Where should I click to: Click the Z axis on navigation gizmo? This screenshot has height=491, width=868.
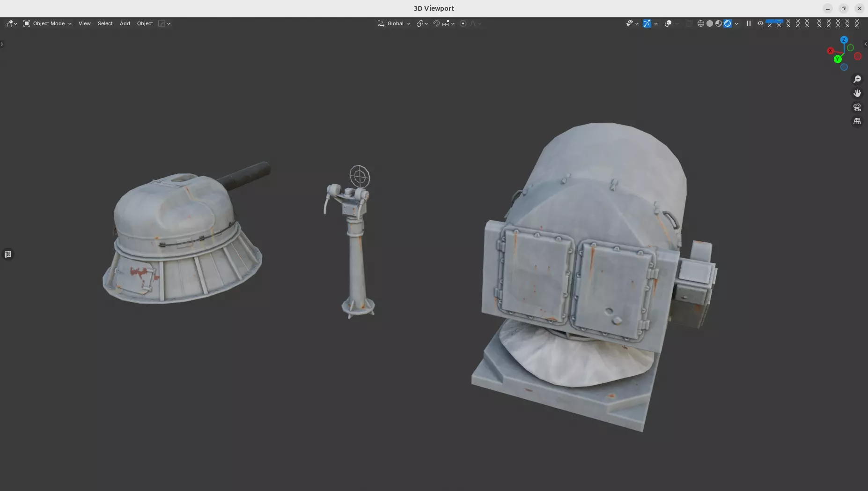844,40
